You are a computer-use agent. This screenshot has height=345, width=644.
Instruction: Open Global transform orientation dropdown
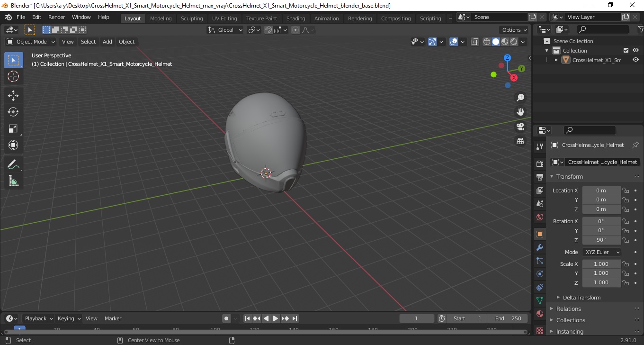click(225, 30)
